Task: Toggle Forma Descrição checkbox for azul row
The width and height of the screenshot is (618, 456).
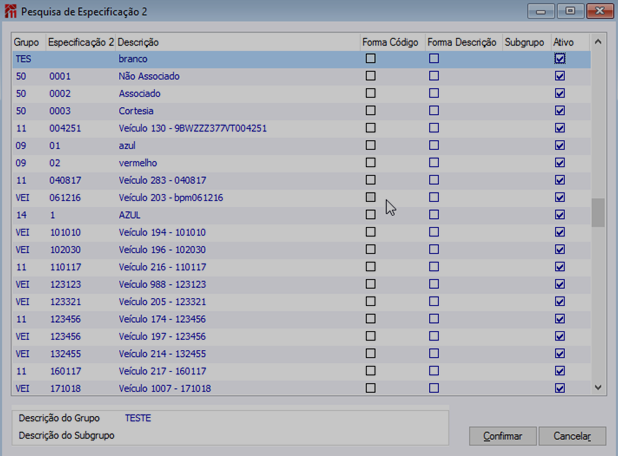Action: (434, 145)
